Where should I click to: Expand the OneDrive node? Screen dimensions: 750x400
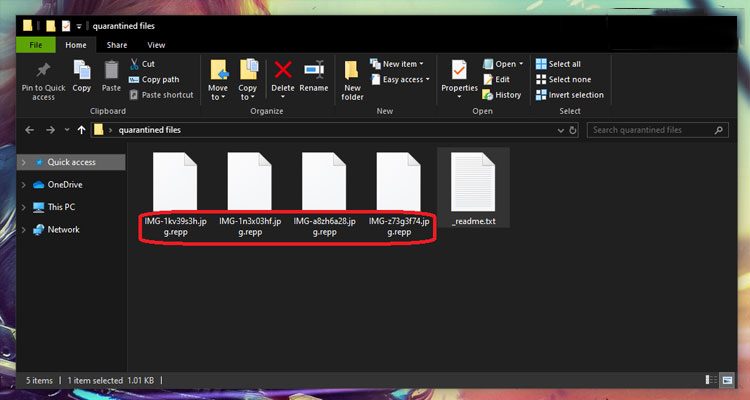(x=23, y=185)
